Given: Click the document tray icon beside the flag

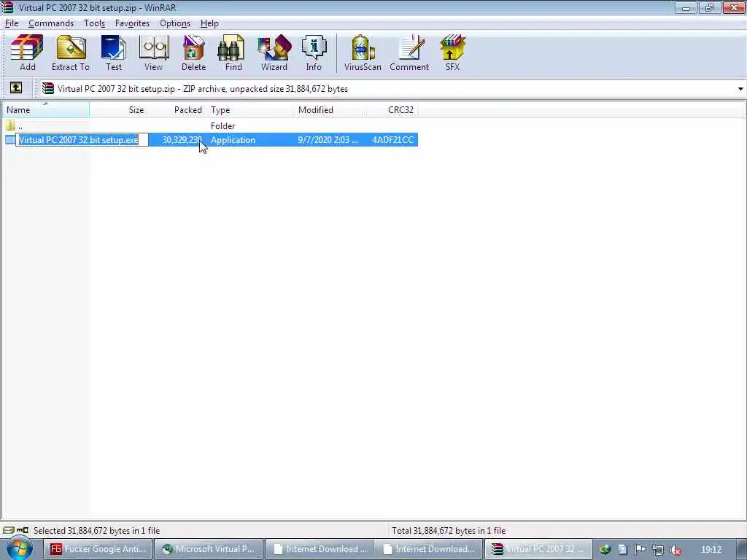Looking at the screenshot, I should (x=622, y=550).
